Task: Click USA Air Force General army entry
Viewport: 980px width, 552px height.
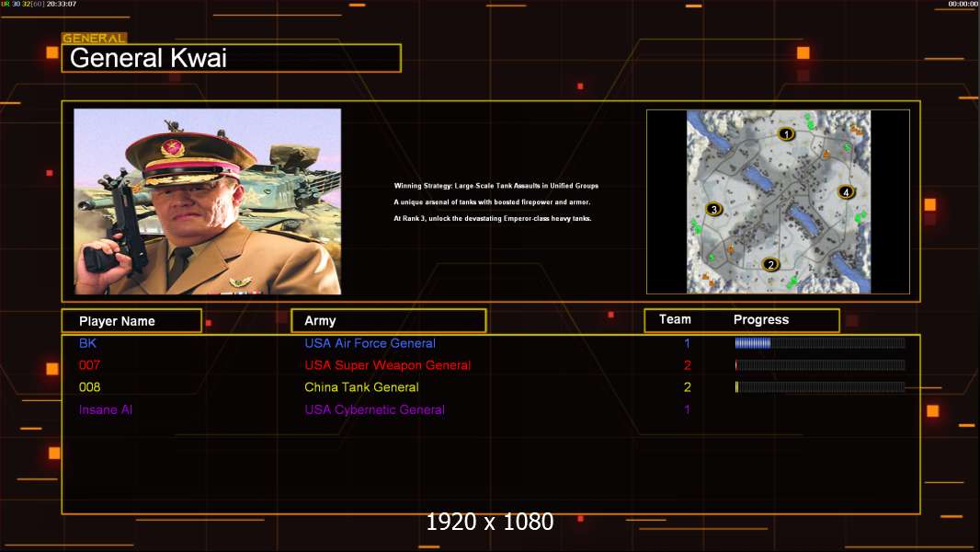Action: coord(370,343)
